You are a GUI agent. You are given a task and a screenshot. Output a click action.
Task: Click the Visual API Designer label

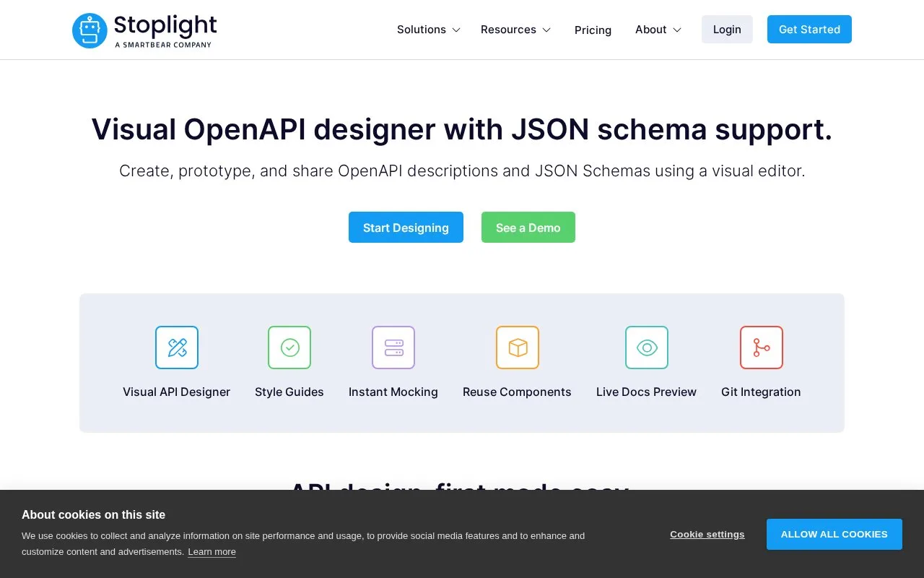click(176, 392)
